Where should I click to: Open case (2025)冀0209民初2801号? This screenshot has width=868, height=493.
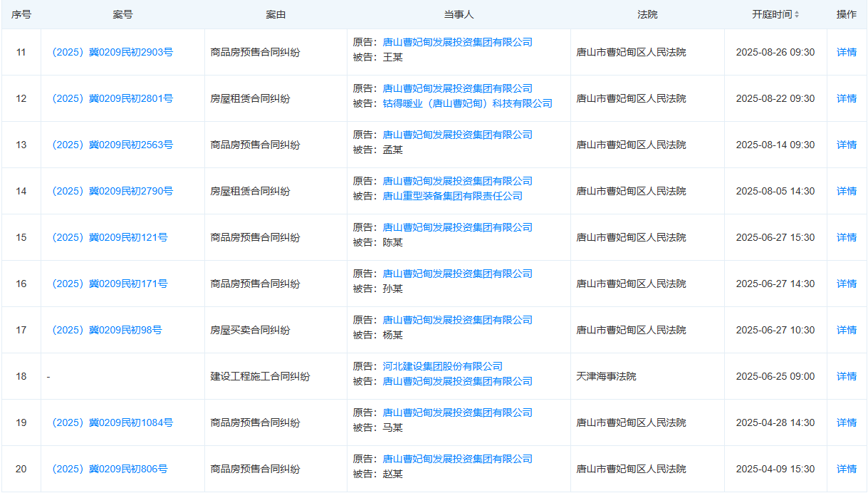pos(113,98)
